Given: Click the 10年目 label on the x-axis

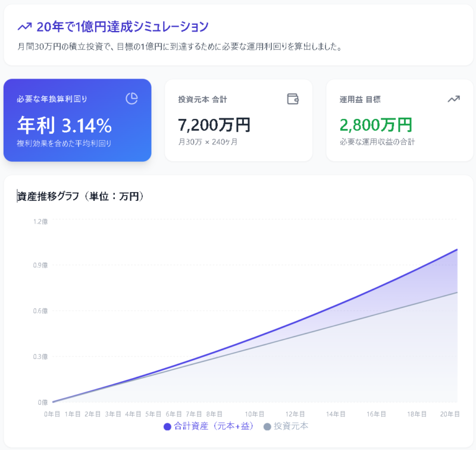Looking at the screenshot, I should (x=254, y=414).
